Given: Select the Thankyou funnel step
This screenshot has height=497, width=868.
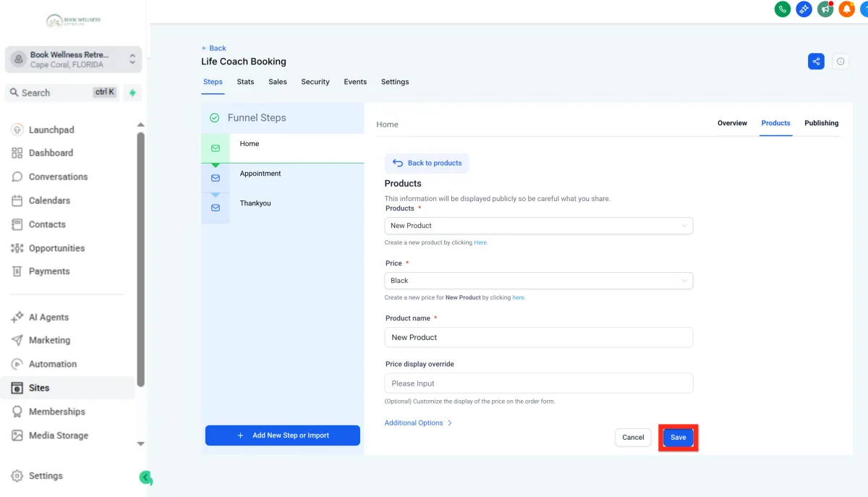Looking at the screenshot, I should click(283, 208).
